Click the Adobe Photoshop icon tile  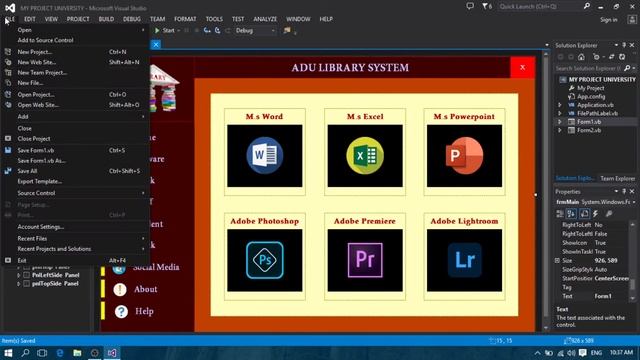[264, 260]
